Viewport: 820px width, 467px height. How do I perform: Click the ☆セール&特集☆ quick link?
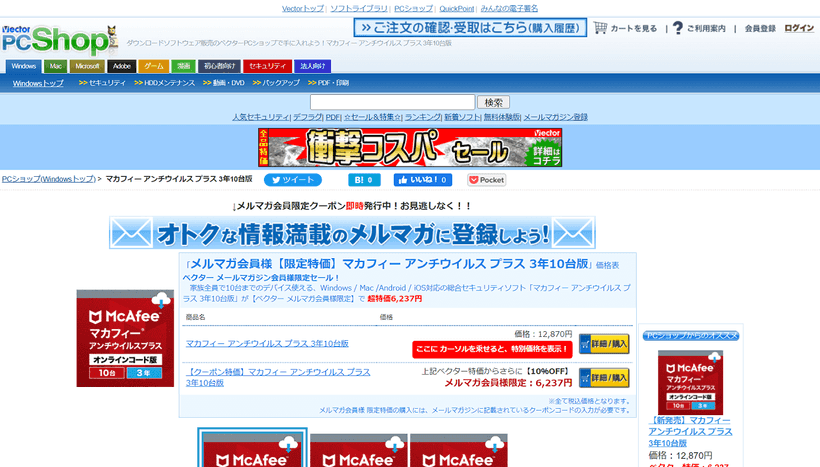tap(372, 117)
